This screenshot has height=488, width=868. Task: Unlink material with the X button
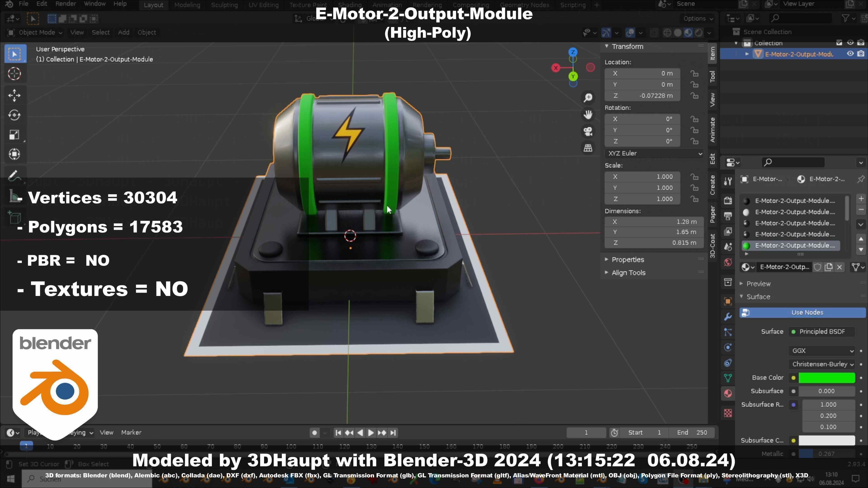pyautogui.click(x=840, y=267)
